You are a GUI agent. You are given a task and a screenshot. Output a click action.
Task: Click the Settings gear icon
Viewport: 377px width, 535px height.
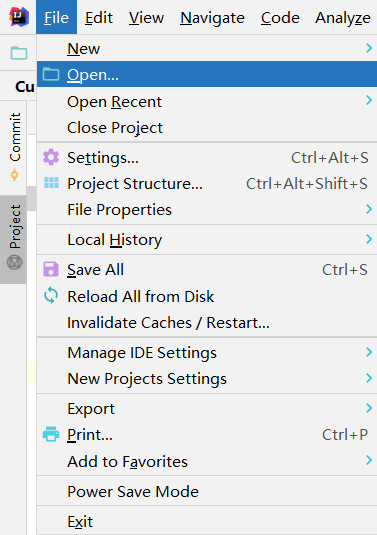[51, 157]
